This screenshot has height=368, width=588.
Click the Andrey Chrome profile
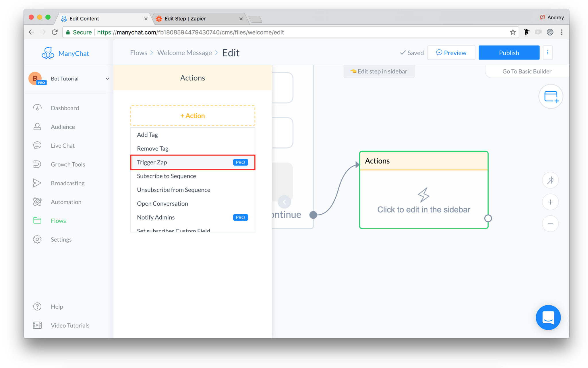point(552,18)
